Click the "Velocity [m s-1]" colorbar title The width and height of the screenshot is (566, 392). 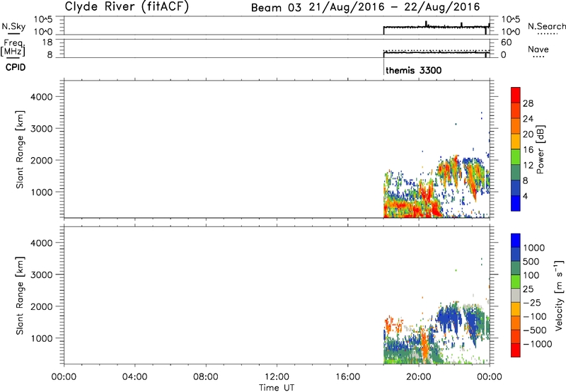click(559, 295)
